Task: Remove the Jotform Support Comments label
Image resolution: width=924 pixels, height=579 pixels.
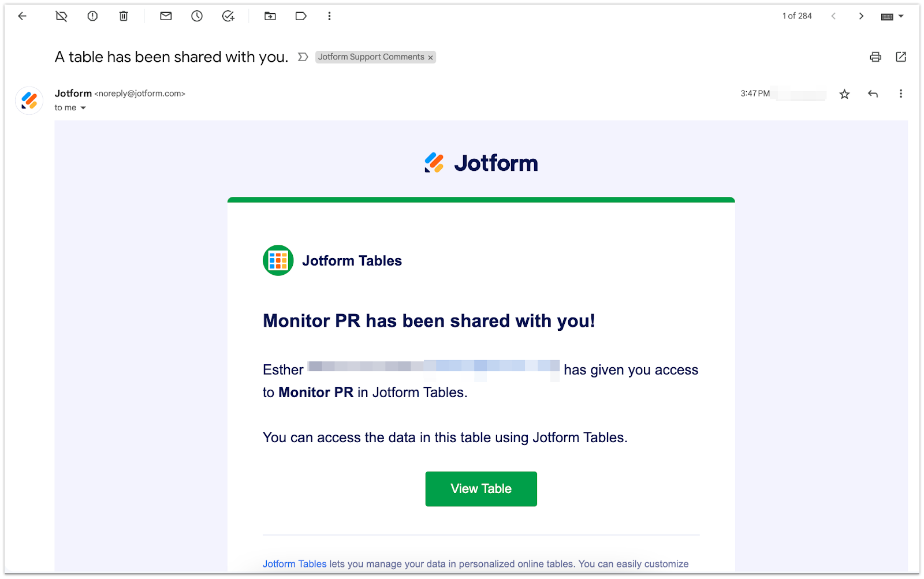Action: (430, 58)
